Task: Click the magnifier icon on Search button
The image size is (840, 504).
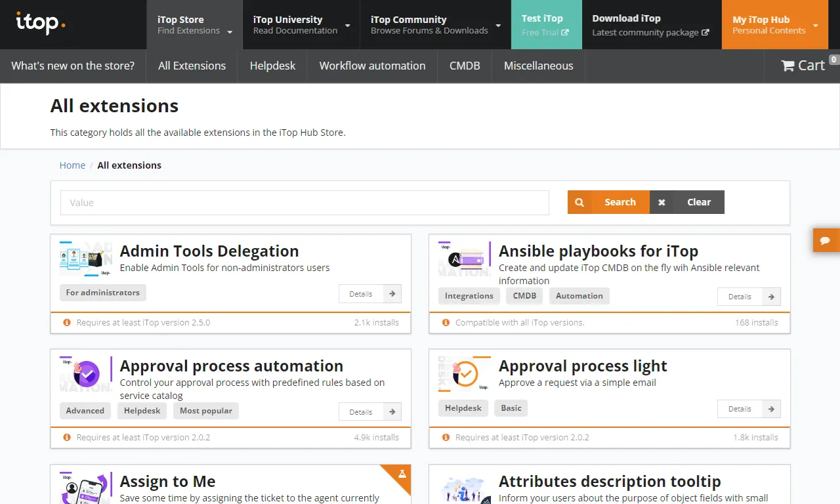Action: point(579,202)
